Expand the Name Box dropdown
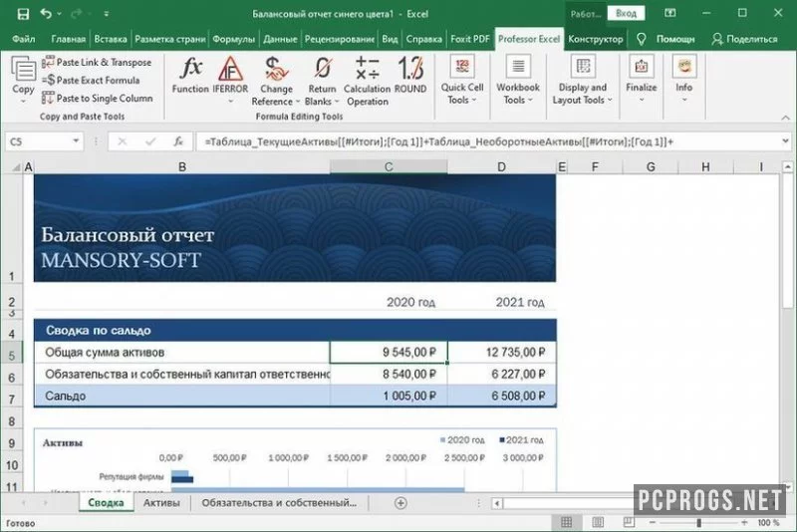Image resolution: width=797 pixels, height=532 pixels. pyautogui.click(x=76, y=141)
